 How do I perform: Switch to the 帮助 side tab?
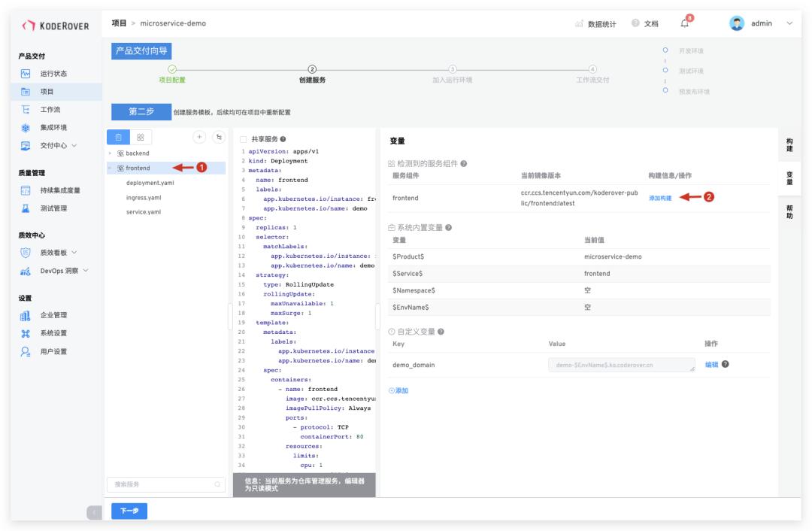pos(789,212)
